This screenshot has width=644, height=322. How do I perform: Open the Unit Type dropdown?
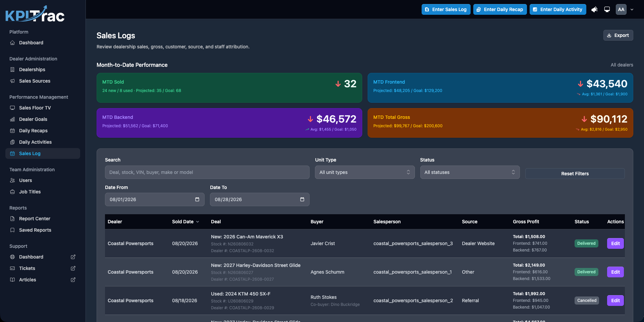point(365,172)
